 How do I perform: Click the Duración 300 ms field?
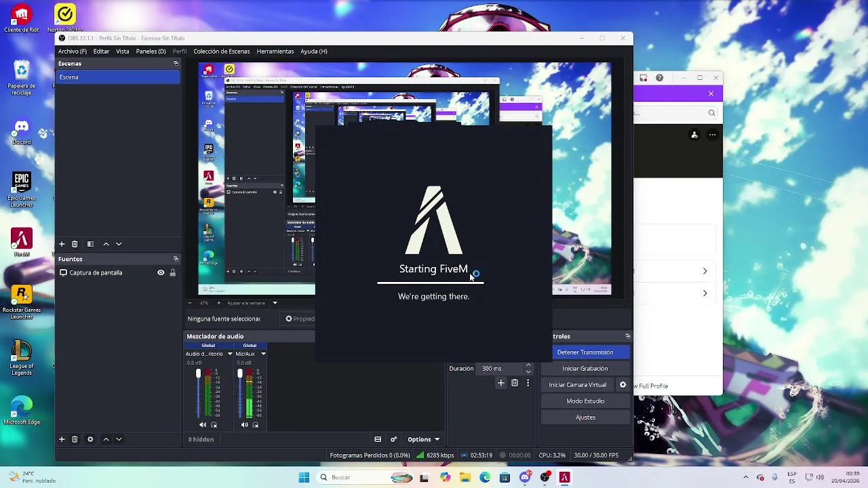coord(500,369)
